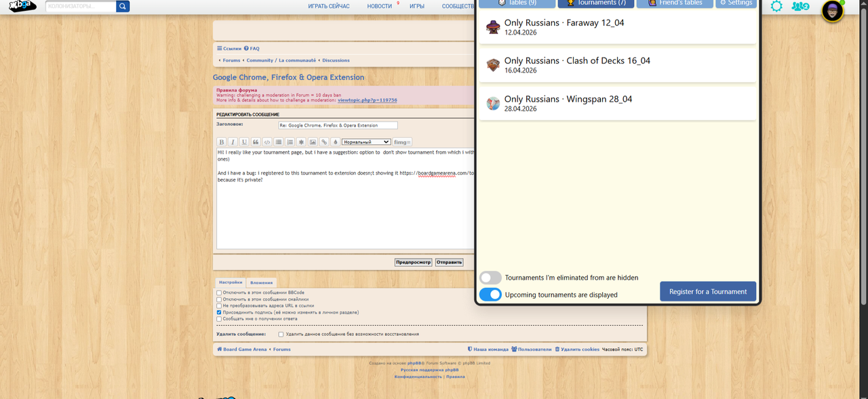The image size is (868, 399).
Task: Select the Вложения attachments tab
Action: [262, 282]
